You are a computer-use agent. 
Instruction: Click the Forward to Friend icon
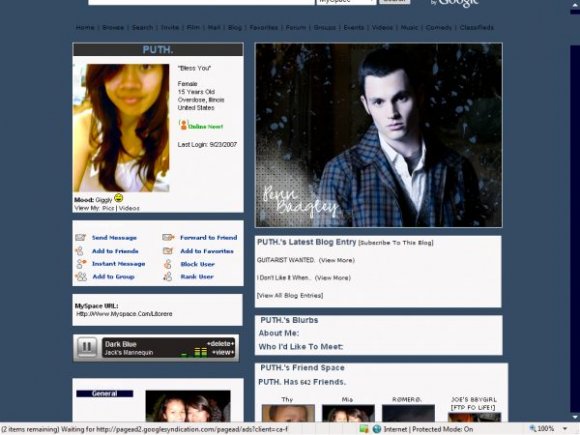tap(168, 237)
